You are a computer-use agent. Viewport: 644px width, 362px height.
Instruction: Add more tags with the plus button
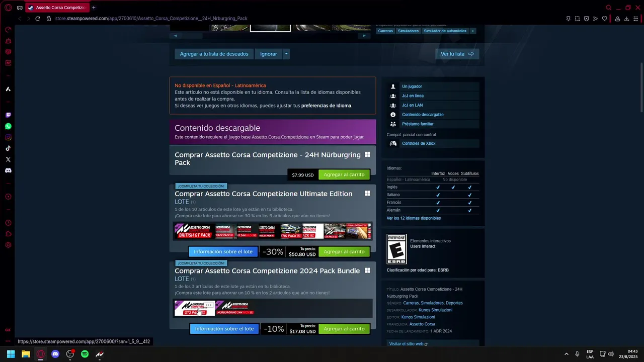tap(472, 31)
